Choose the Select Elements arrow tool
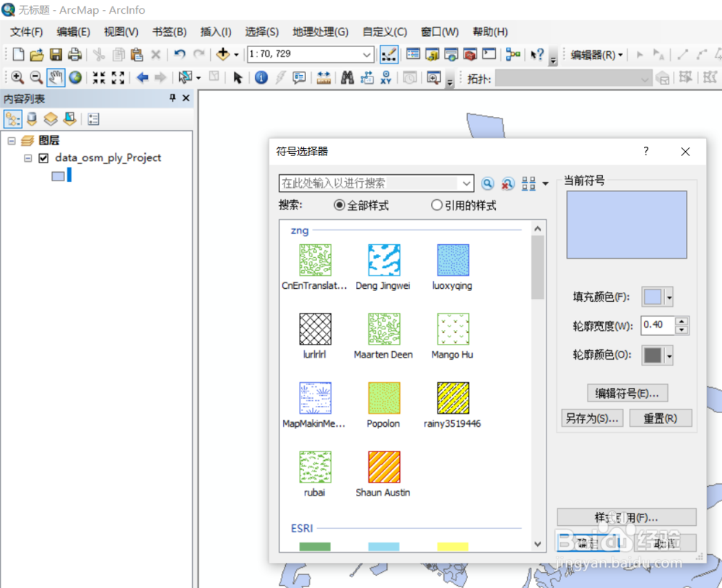Image resolution: width=722 pixels, height=588 pixels. click(238, 77)
